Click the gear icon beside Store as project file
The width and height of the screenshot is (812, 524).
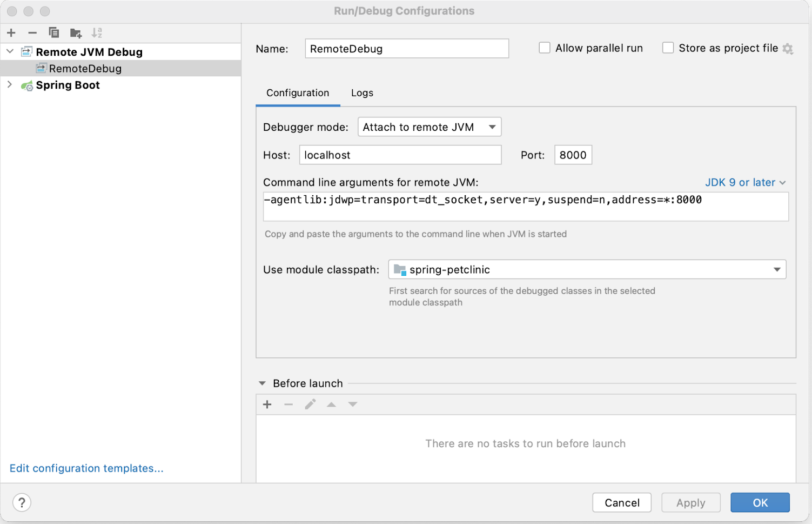click(x=788, y=48)
